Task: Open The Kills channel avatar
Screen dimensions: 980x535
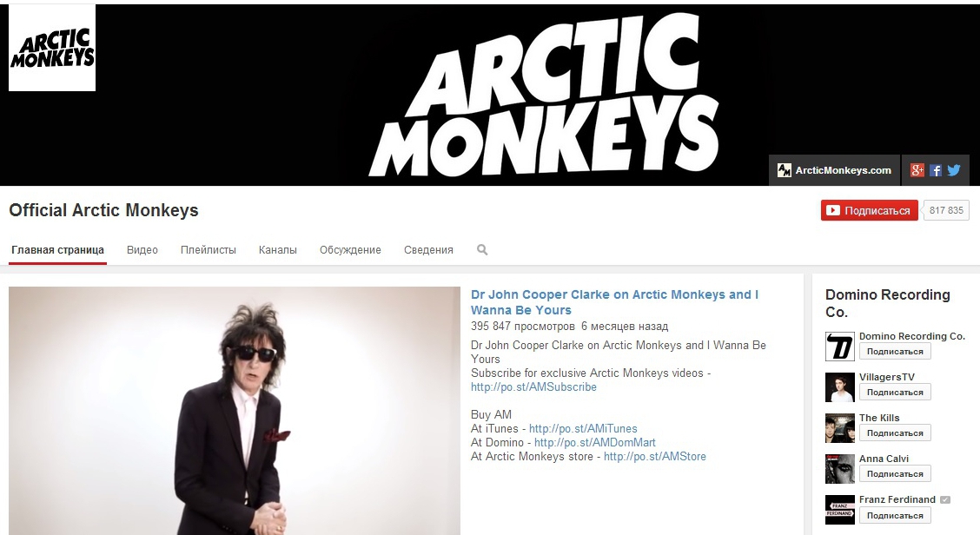Action: click(x=839, y=428)
